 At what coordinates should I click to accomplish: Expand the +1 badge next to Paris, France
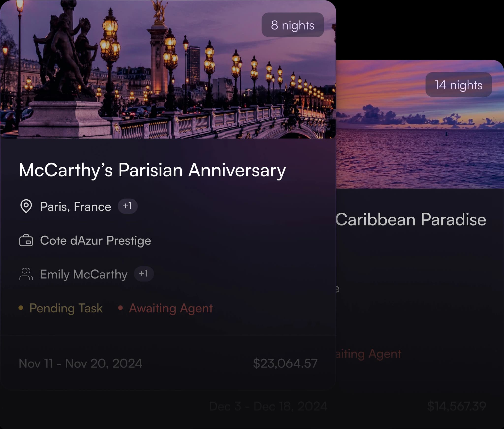127,206
